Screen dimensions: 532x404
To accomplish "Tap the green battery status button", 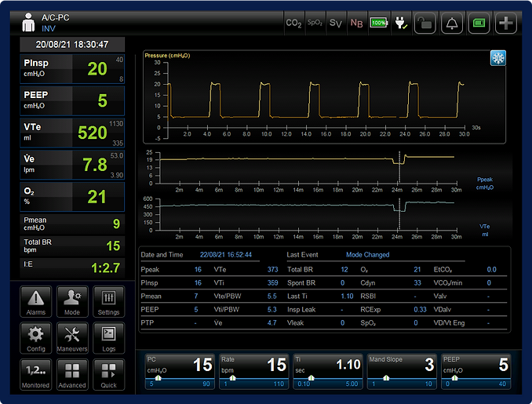I will pyautogui.click(x=479, y=23).
